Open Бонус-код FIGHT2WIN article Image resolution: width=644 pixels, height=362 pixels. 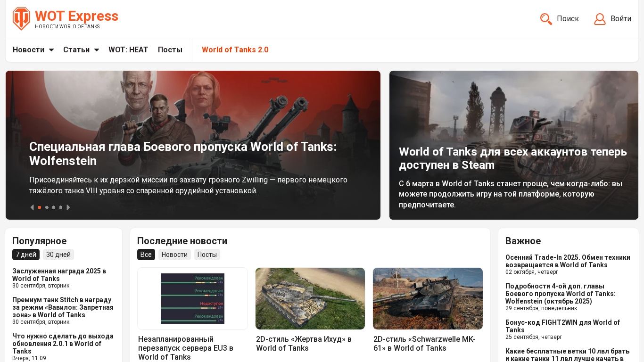(562, 326)
